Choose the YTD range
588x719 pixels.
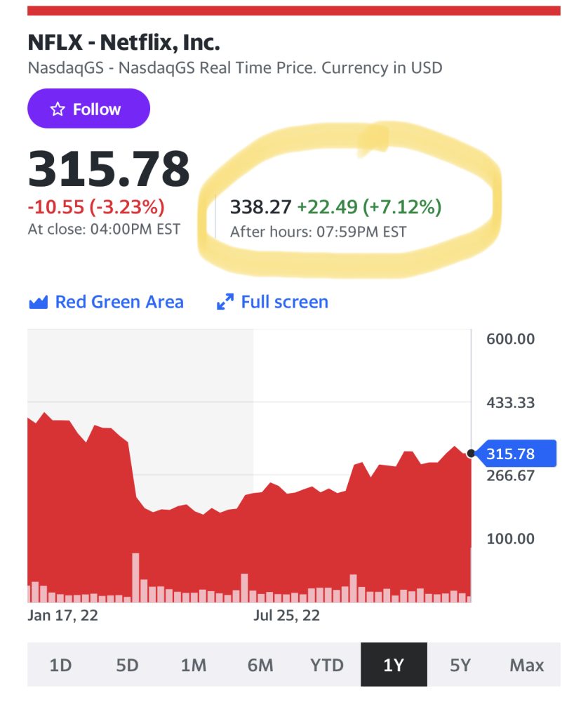[x=327, y=665]
